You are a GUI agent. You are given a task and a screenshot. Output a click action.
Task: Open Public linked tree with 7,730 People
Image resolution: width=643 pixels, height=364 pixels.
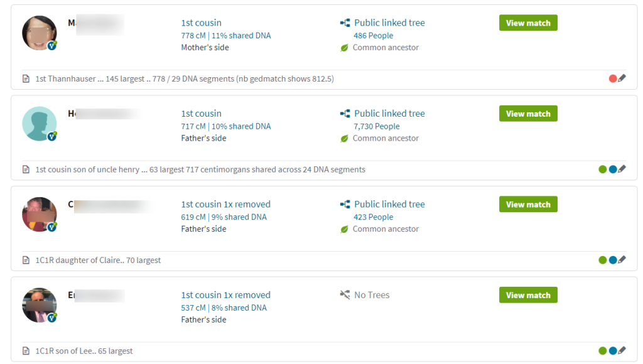(x=389, y=114)
